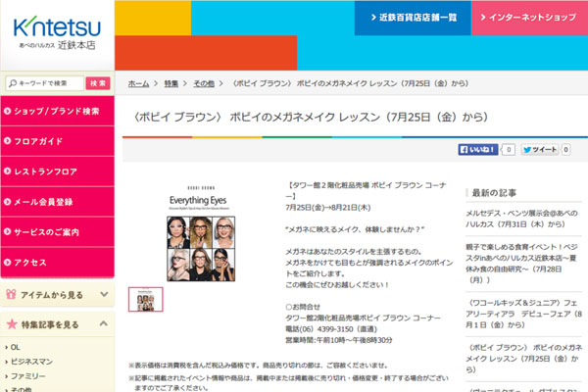This screenshot has width=588, height=392.
Task: Expand the アイテムから見る section chevron
Action: 104,294
